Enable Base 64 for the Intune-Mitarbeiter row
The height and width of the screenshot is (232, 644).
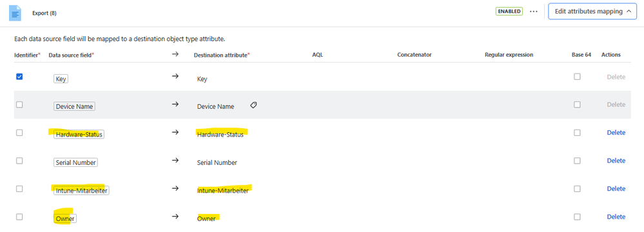click(x=577, y=188)
